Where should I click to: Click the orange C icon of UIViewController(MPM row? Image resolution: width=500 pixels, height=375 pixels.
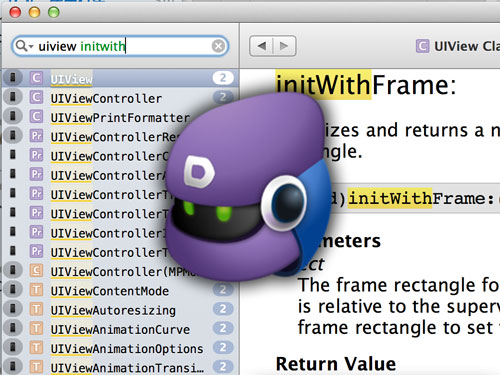36,271
